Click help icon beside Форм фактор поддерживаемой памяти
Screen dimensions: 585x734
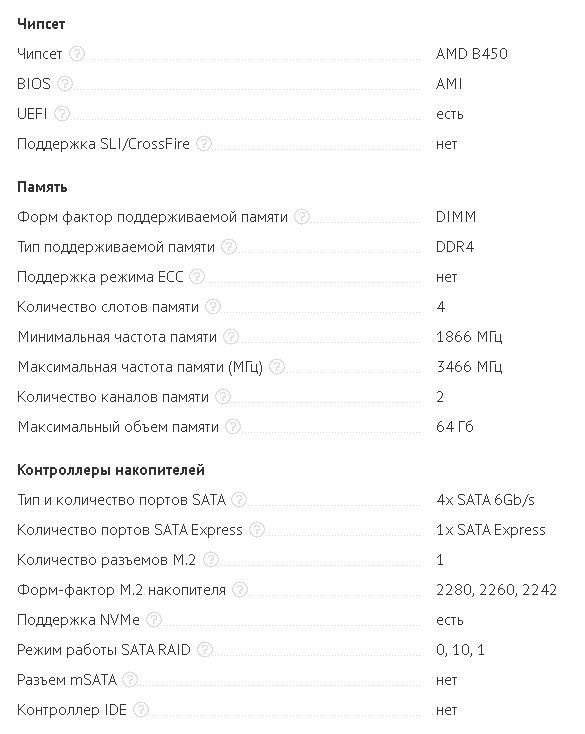(x=302, y=217)
